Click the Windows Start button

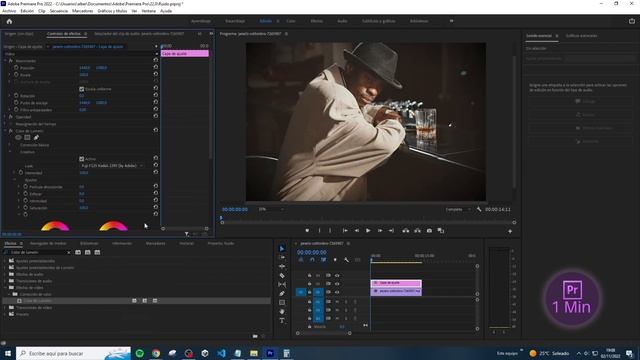[7, 353]
